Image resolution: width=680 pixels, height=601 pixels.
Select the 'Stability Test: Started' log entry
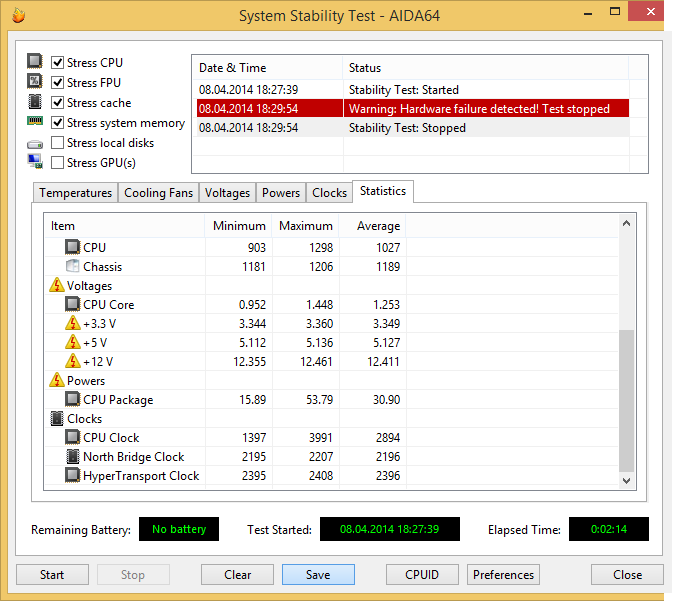[412, 90]
